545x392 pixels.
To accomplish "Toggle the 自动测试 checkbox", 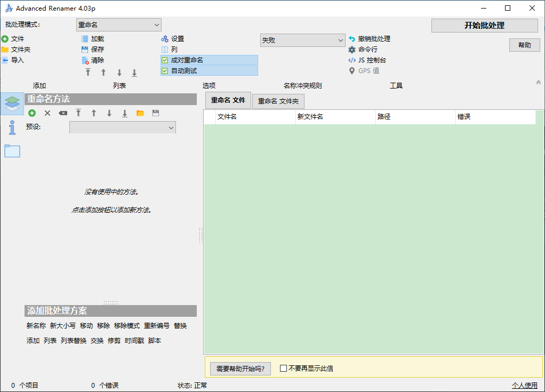I will pos(165,70).
